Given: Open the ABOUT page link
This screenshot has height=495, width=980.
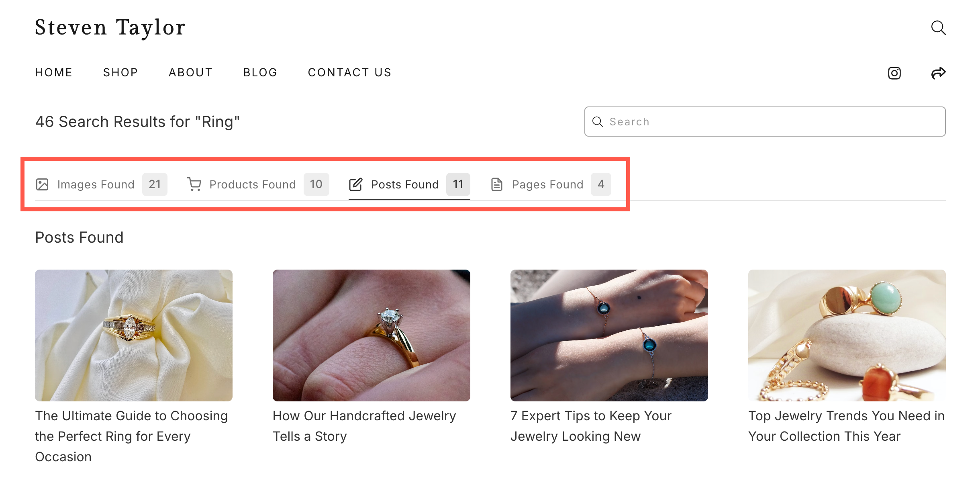Looking at the screenshot, I should coord(190,72).
